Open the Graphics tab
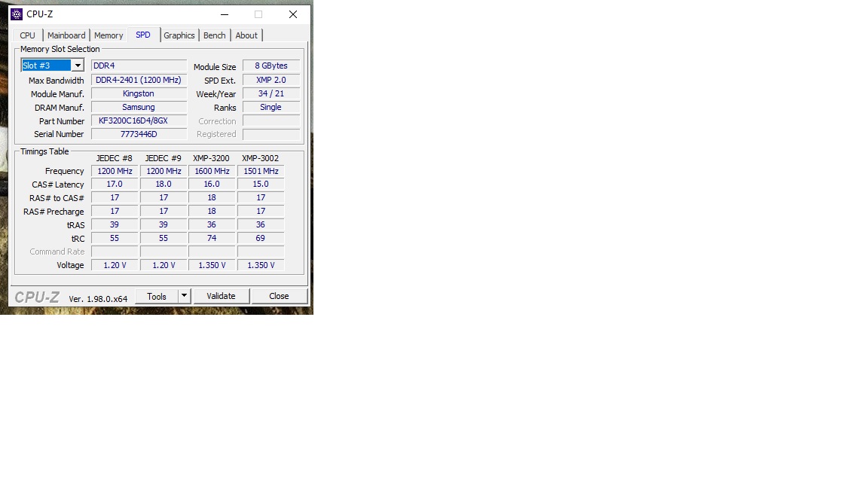Screen dimensions: 868x488 (x=179, y=35)
